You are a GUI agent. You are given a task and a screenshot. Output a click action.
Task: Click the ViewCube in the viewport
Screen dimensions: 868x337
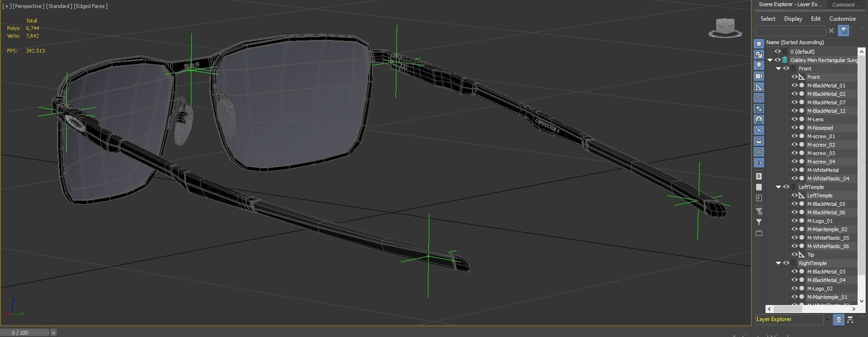725,28
